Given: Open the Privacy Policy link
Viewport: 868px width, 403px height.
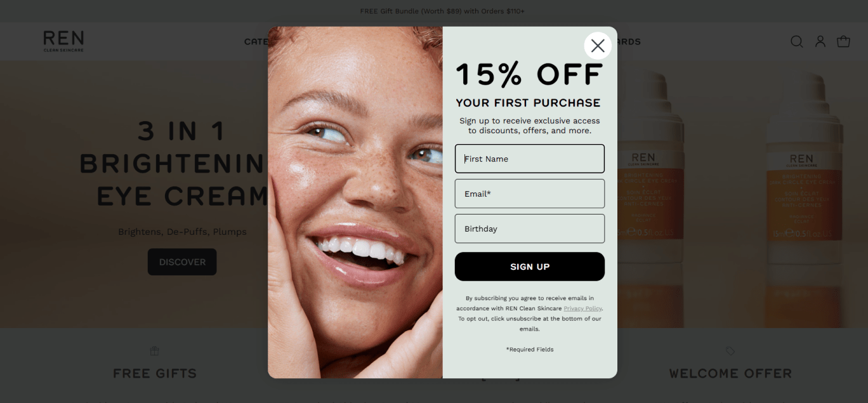Looking at the screenshot, I should [582, 308].
